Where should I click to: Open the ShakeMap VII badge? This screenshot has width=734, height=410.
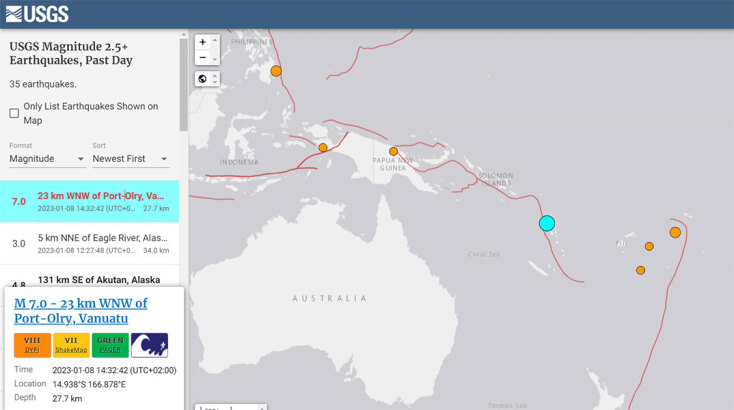[x=71, y=345]
